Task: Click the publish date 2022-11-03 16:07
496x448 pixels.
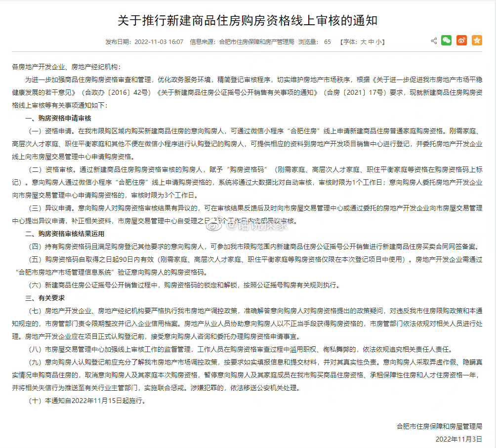Action: 159,41
